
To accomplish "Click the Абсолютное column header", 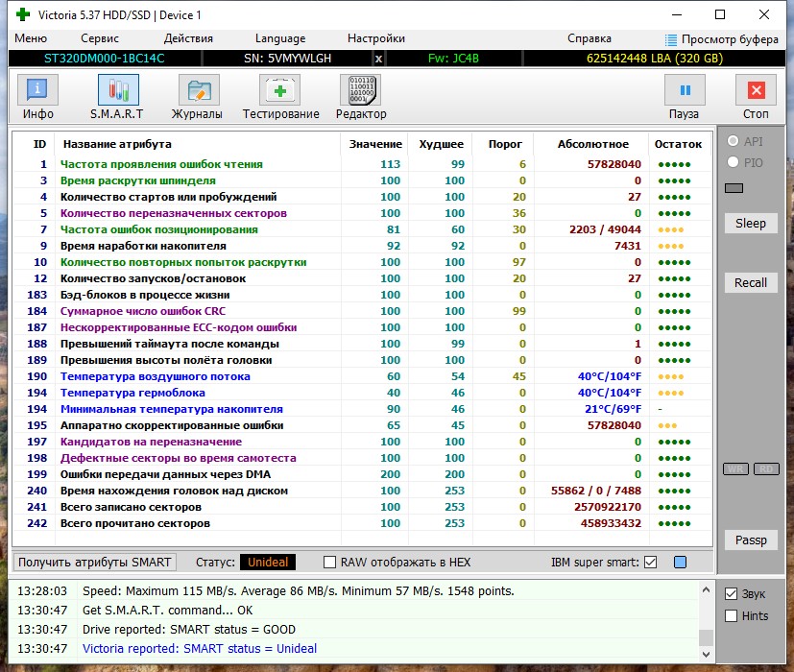I will (593, 144).
